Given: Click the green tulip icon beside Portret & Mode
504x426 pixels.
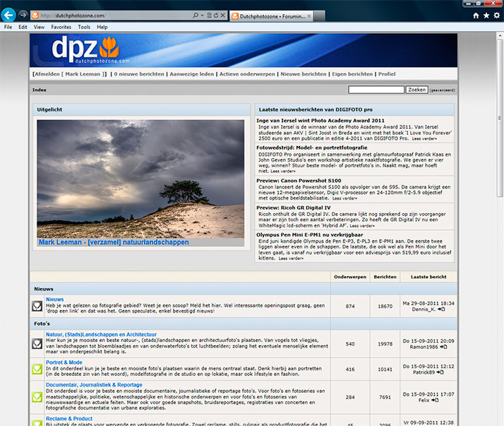Looking at the screenshot, I should coord(37,369).
